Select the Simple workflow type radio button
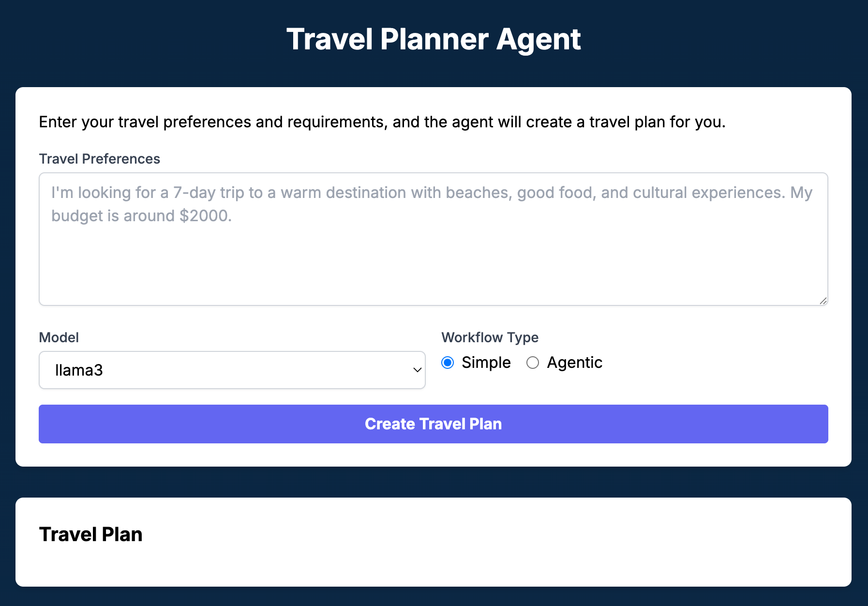This screenshot has height=606, width=868. pyautogui.click(x=447, y=362)
